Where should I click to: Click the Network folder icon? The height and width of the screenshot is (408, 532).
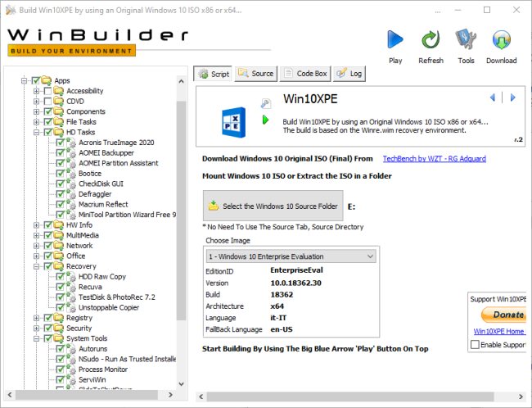coord(59,245)
